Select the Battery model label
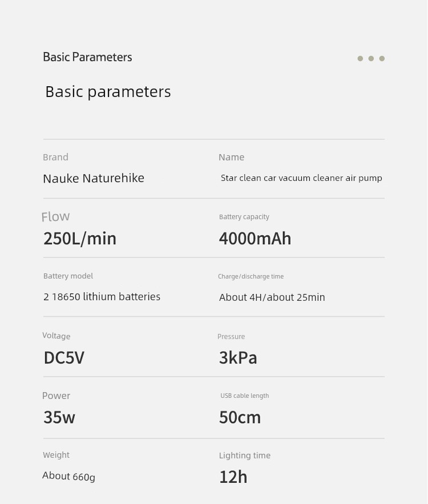Screen dimensions: 428x504 point(68,276)
